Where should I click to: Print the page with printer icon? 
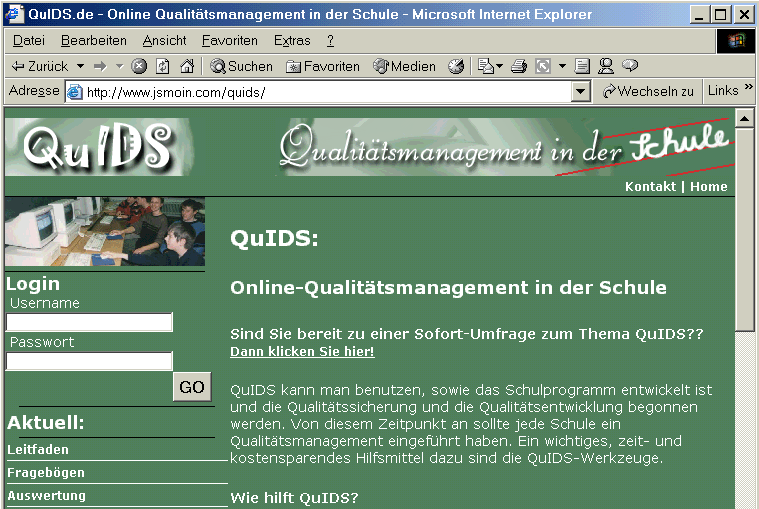(519, 66)
